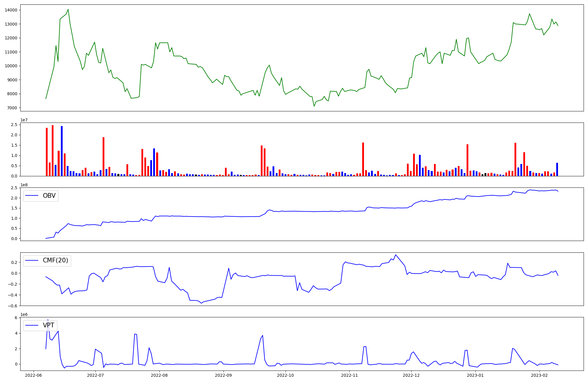Click the 14000 price axis tick label
The image size is (588, 382).
click(x=11, y=10)
